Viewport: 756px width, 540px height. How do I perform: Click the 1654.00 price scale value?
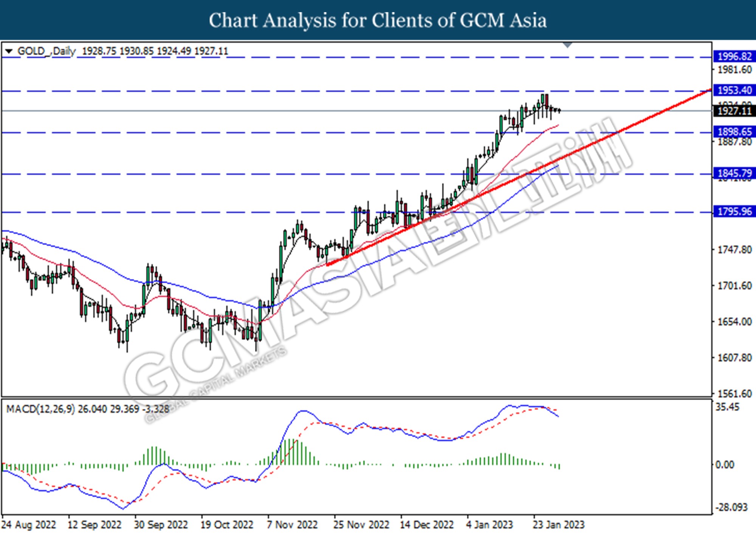pos(735,321)
